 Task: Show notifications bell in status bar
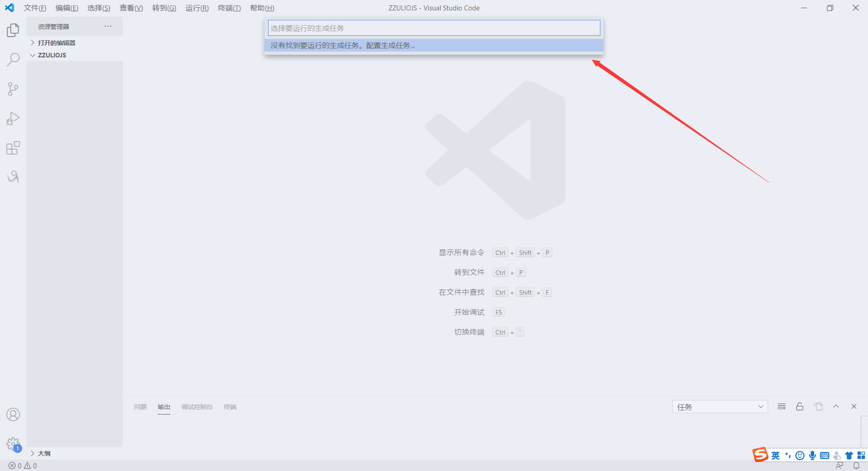pyautogui.click(x=856, y=466)
